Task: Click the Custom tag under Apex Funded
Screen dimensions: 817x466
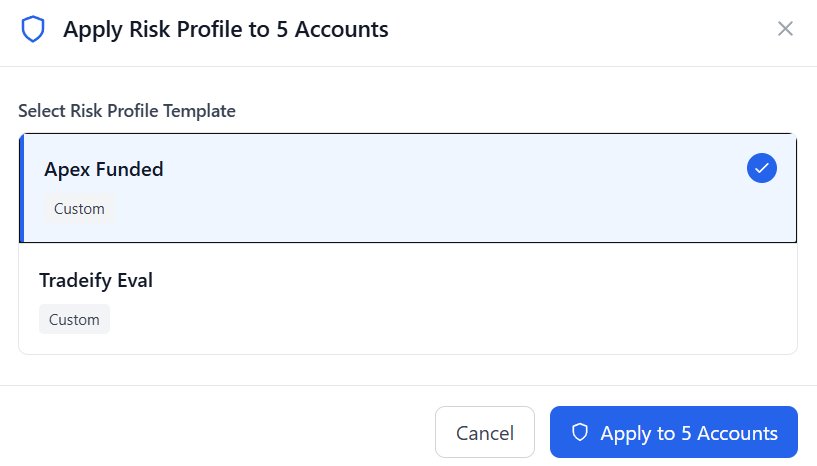Action: coord(79,209)
